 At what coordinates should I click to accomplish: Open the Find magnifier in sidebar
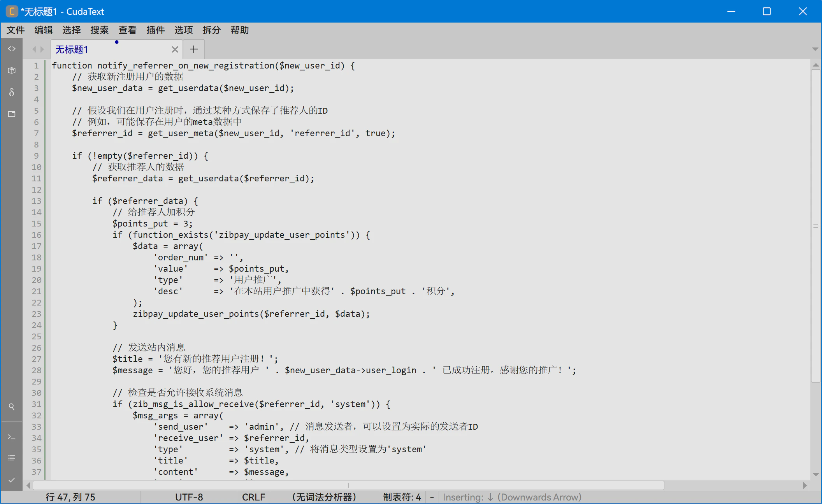click(x=12, y=407)
